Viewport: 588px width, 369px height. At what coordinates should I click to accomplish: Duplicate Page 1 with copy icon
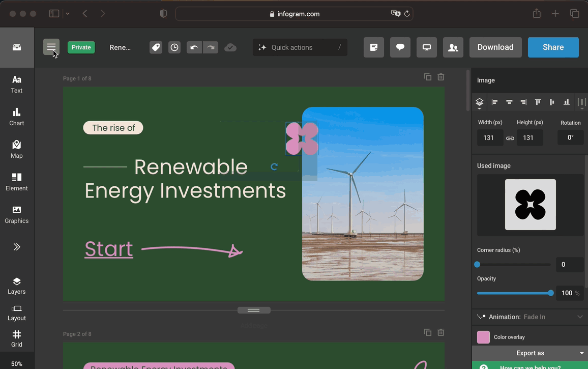[x=427, y=77]
